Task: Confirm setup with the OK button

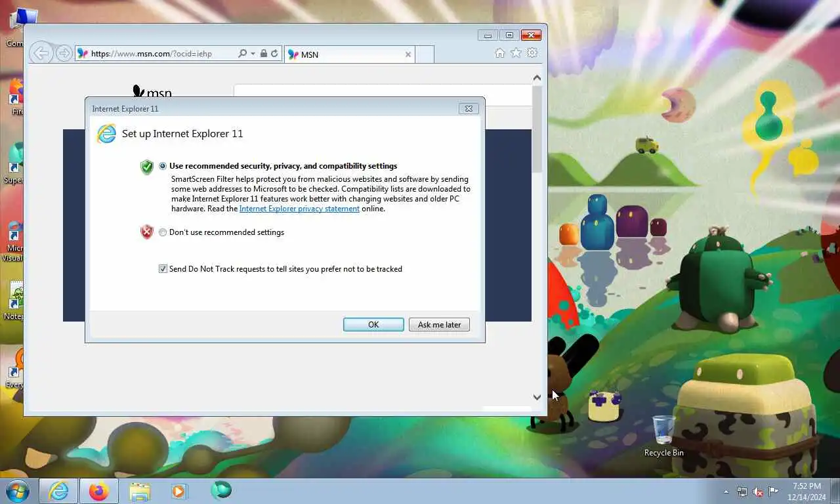Action: pyautogui.click(x=373, y=325)
